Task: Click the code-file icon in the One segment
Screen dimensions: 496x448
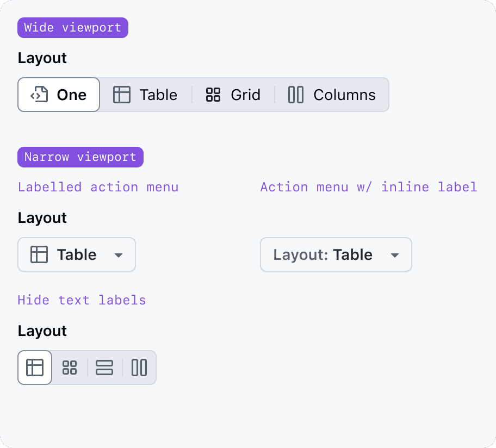Action: click(39, 95)
